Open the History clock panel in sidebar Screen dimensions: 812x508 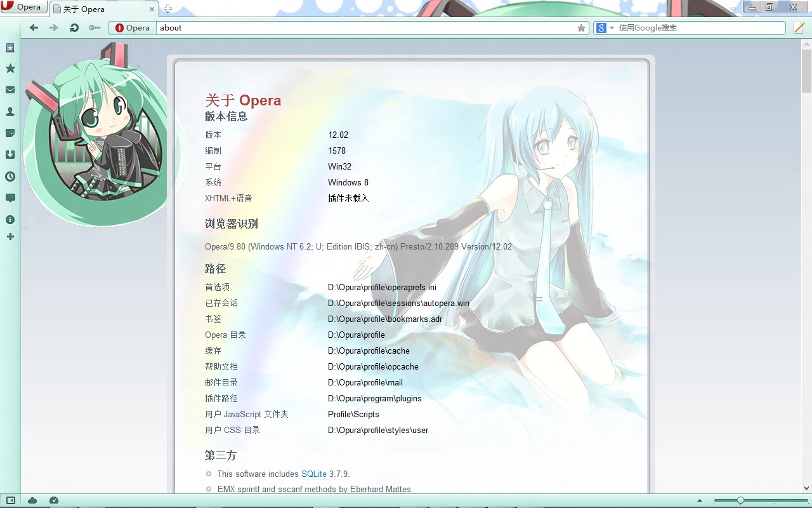(x=10, y=177)
